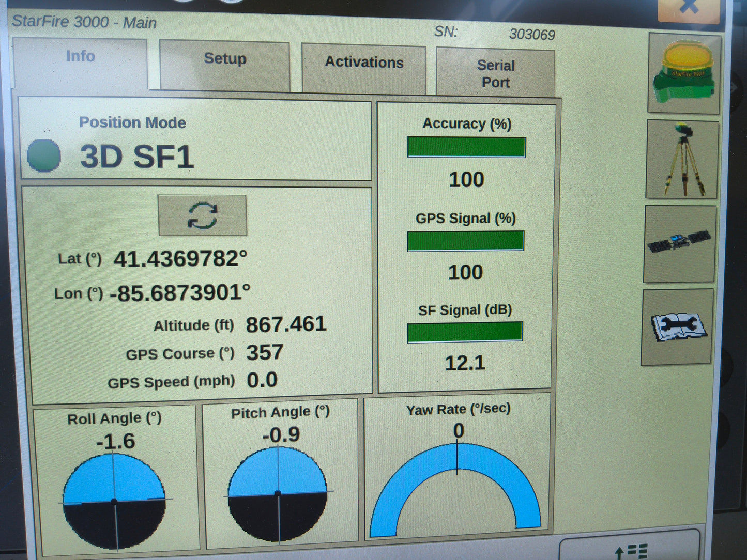Select the latitude value 41.4369782°
Screen dimensions: 747x560
[180, 258]
